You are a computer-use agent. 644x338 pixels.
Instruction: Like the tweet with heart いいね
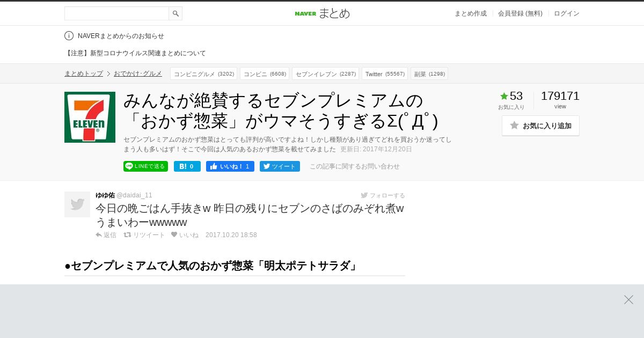point(185,235)
